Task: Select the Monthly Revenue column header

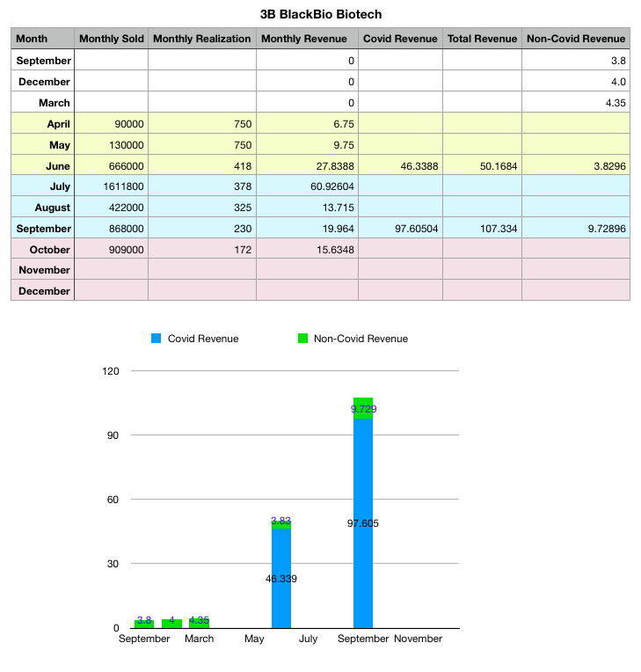Action: pos(307,39)
